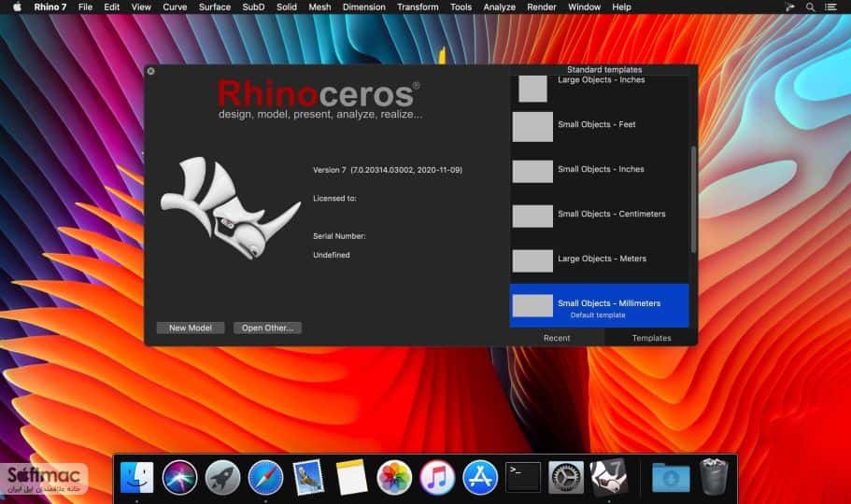The image size is (851, 504).
Task: Select Small Objects - Centimeters template
Action: [599, 216]
